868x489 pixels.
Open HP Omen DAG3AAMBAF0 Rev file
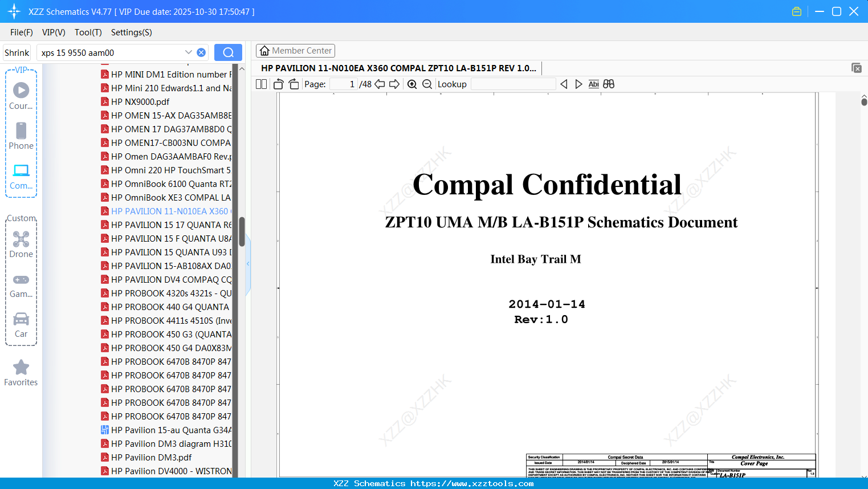click(x=166, y=156)
